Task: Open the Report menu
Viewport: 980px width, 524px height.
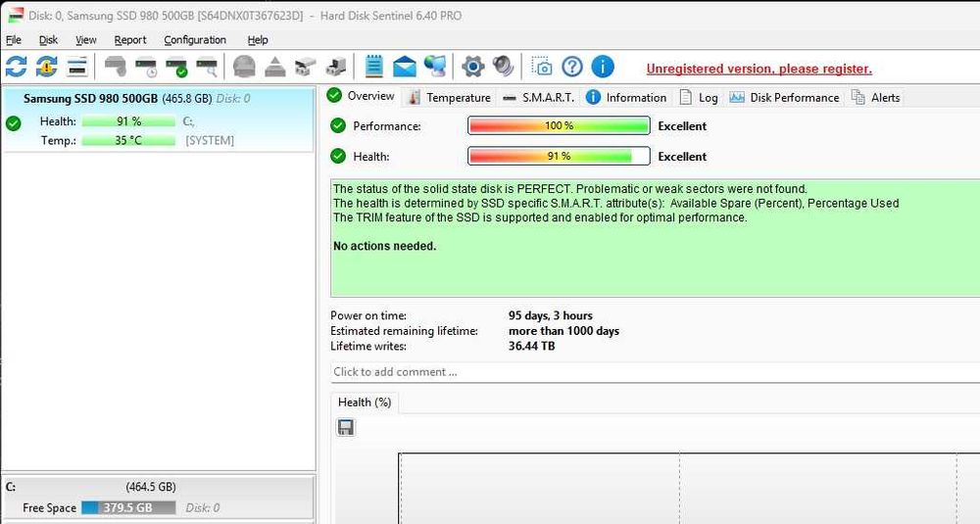Action: pyautogui.click(x=130, y=40)
